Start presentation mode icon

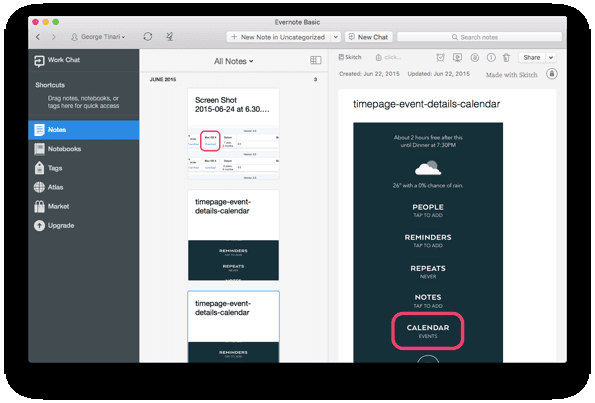pyautogui.click(x=458, y=57)
